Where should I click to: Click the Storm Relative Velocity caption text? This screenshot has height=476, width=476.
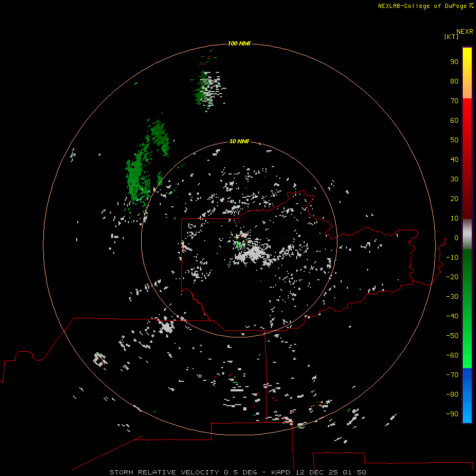pos(237,472)
